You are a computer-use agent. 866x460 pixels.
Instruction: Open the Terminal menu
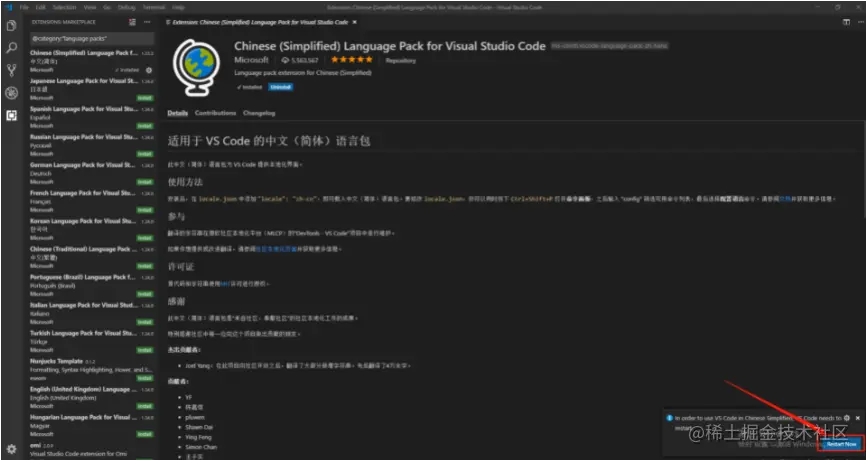154,7
